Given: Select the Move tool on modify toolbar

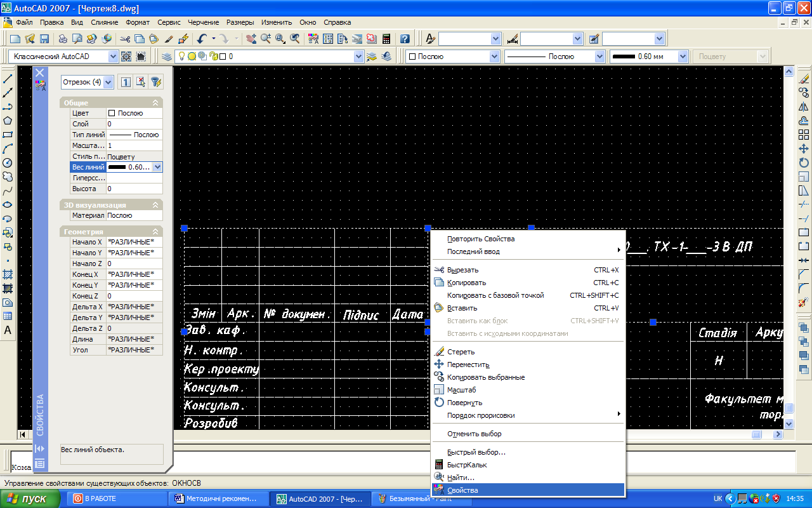Looking at the screenshot, I should [804, 149].
